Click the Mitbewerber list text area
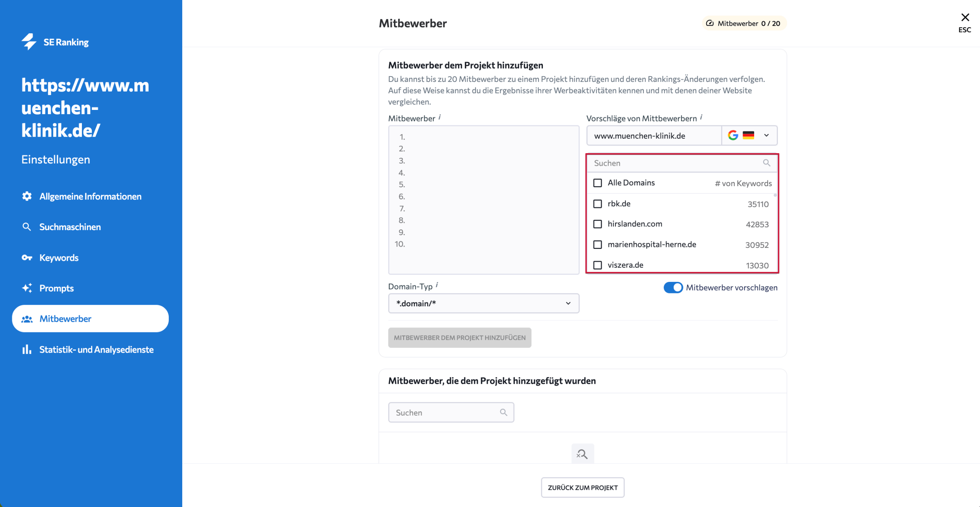This screenshot has height=507, width=980. point(483,199)
